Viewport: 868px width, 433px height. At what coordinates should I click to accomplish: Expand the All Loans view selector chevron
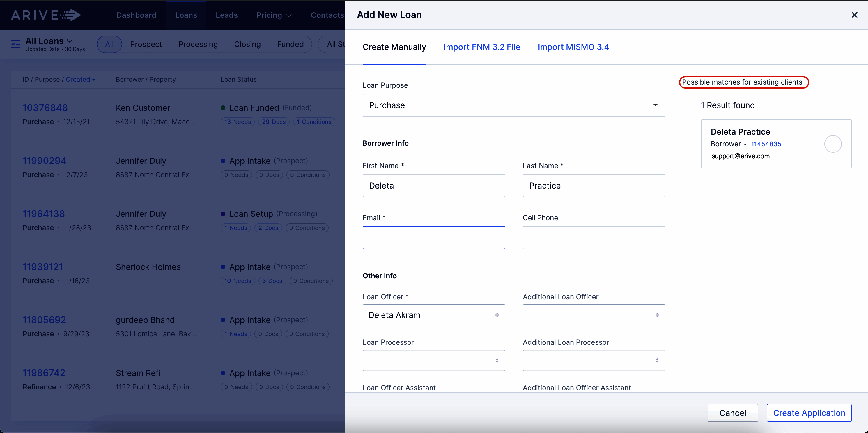(70, 40)
